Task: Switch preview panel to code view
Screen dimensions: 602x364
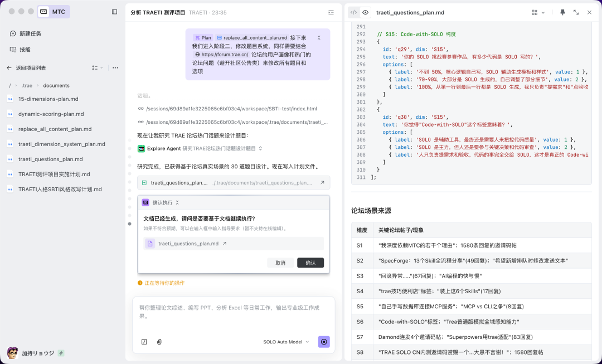Action: tap(352, 12)
